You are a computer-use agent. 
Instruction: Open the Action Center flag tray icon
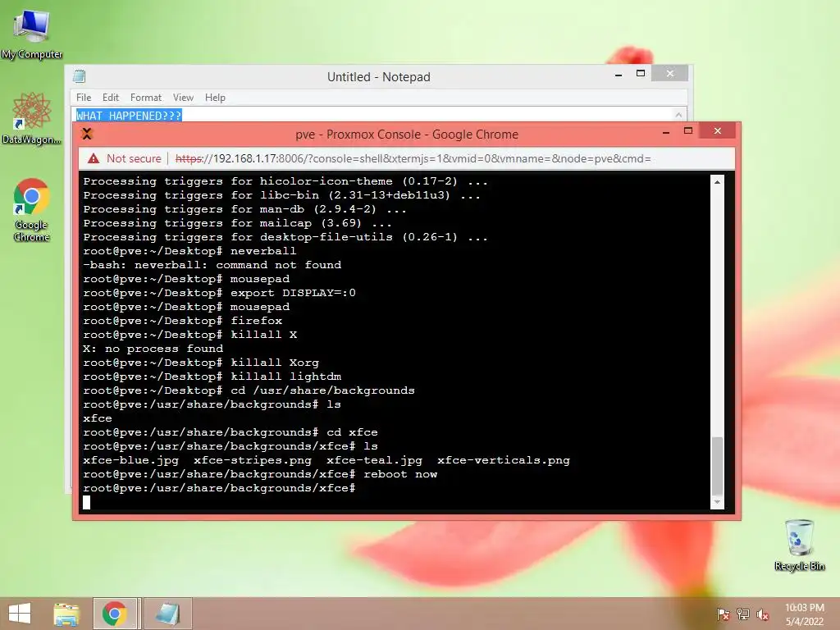click(x=723, y=614)
